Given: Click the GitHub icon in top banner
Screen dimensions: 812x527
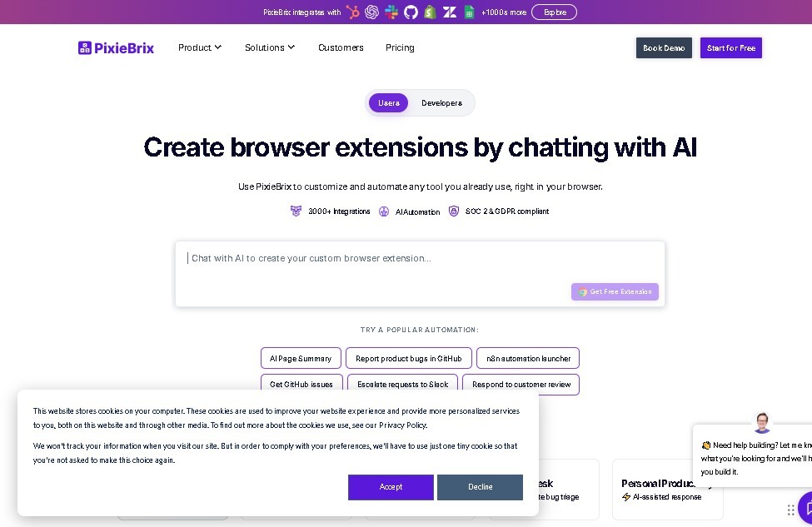Looking at the screenshot, I should [x=411, y=12].
